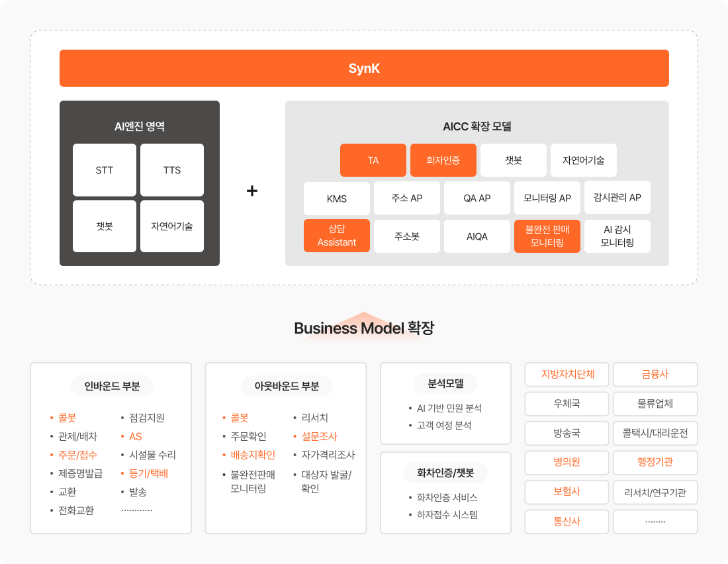Select the 주소 AP box
Image resolution: width=728 pixels, height=564 pixels.
point(407,198)
